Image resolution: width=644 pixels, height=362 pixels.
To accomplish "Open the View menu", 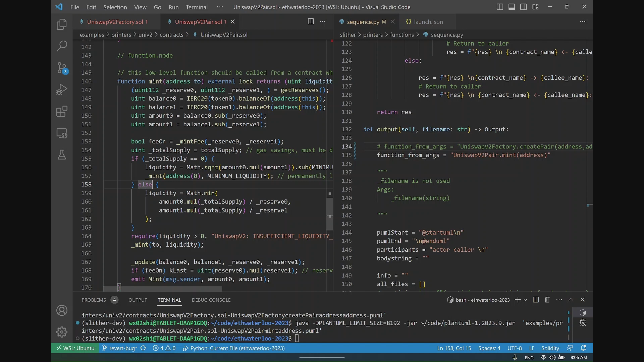I will [140, 7].
